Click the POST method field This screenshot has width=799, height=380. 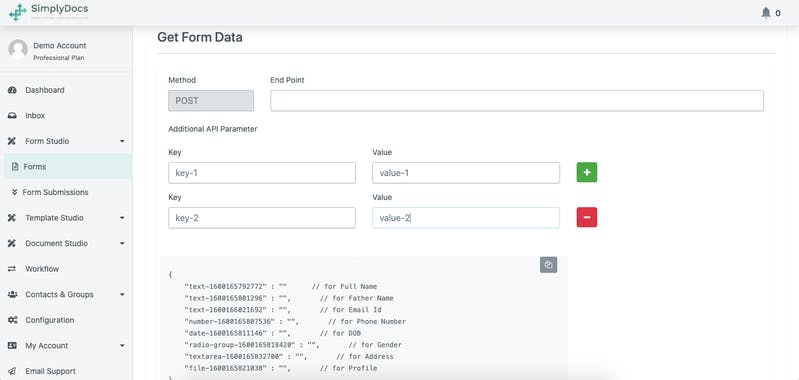[211, 101]
